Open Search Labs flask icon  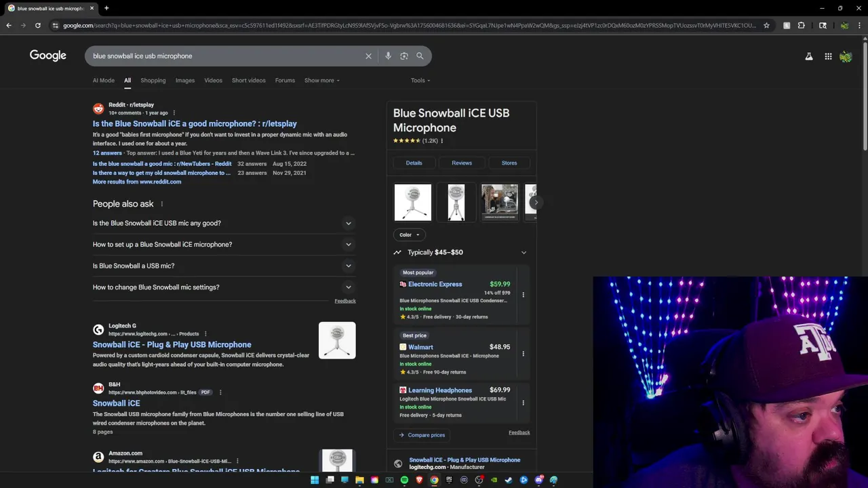(809, 56)
